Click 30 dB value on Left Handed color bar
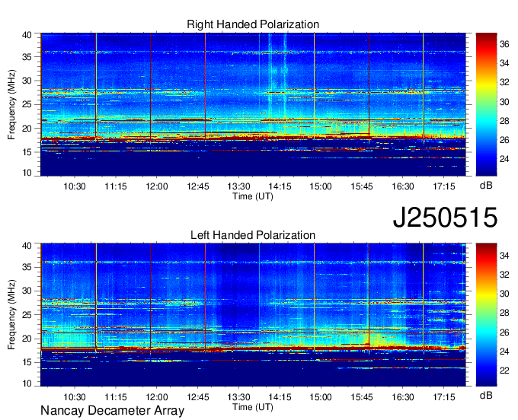The width and height of the screenshot is (518, 420). coord(504,294)
